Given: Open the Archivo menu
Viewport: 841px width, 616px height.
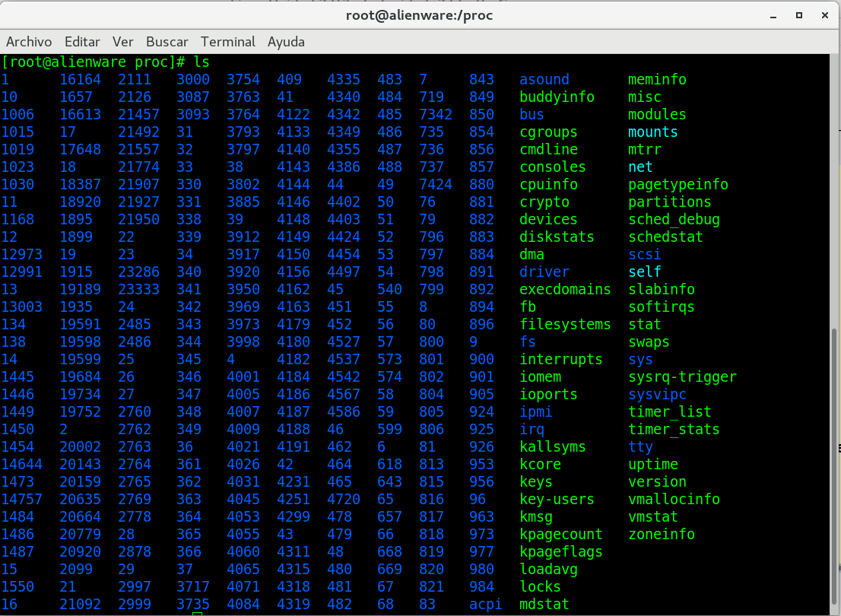Looking at the screenshot, I should click(x=29, y=42).
